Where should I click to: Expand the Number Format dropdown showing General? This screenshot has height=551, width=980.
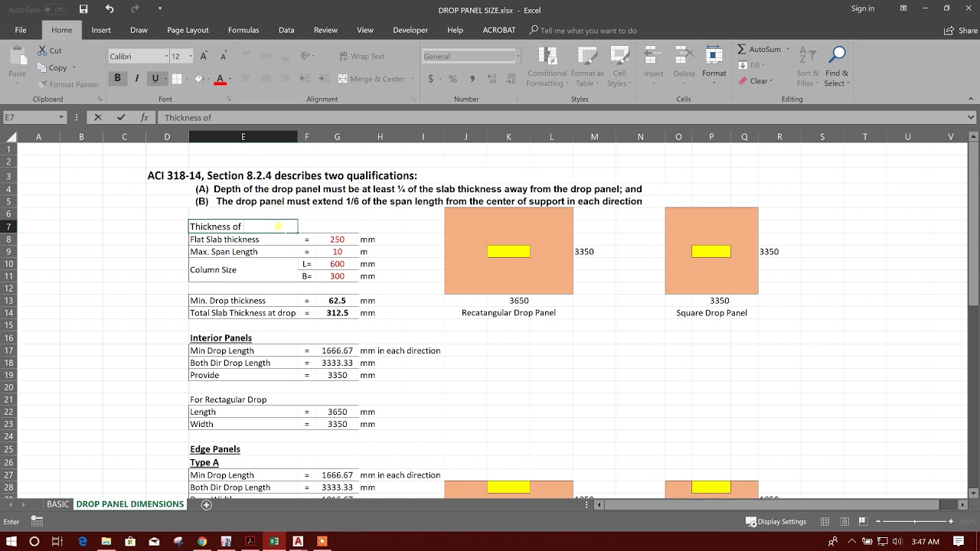coord(518,56)
